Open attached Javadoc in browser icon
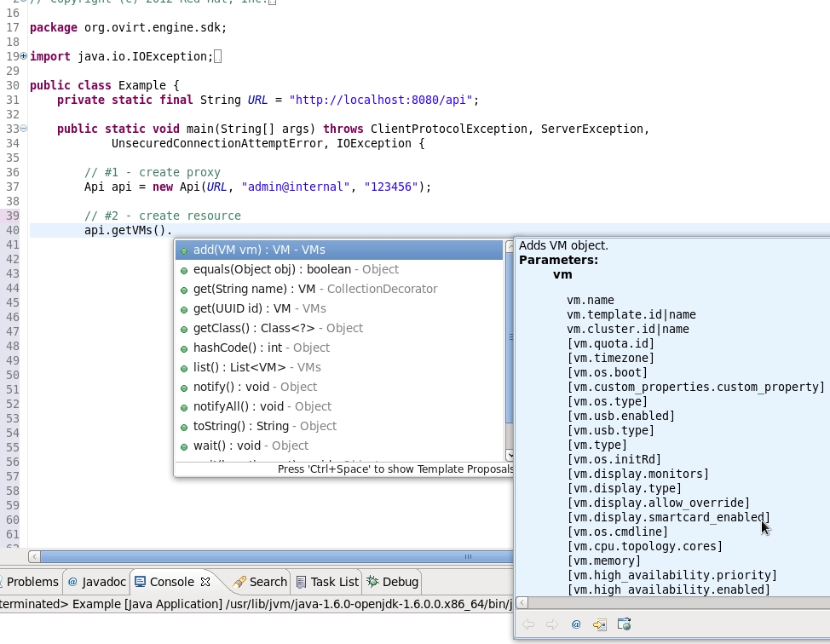The height and width of the screenshot is (644, 830). click(x=624, y=624)
